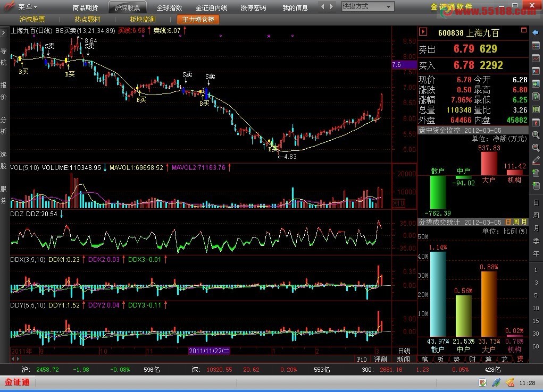This screenshot has height=392, width=543.
Task: Click the 评测 button below chart
Action: (380, 359)
